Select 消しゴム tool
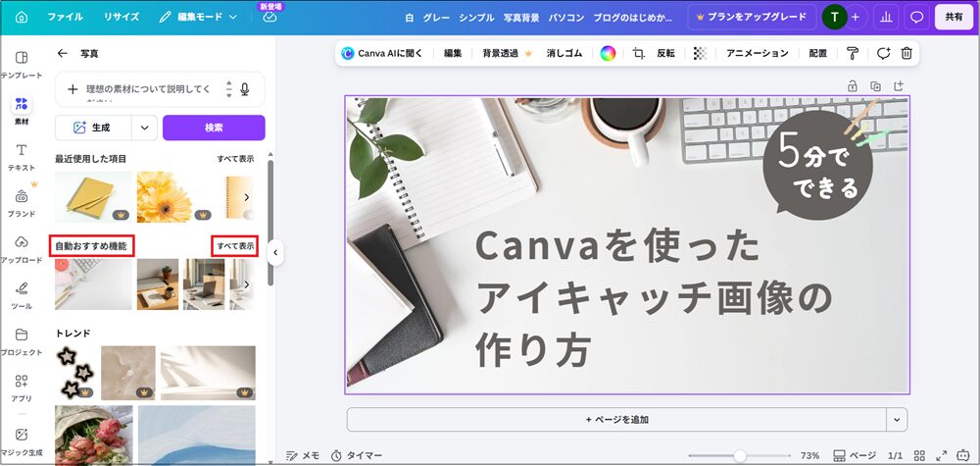The width and height of the screenshot is (980, 466). (564, 54)
